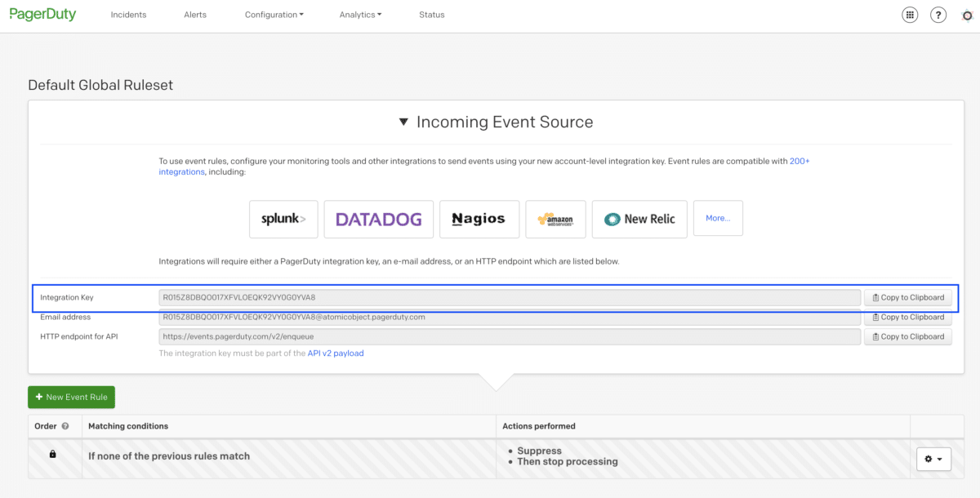
Task: Open the PagerDuty apps grid icon
Action: point(910,15)
